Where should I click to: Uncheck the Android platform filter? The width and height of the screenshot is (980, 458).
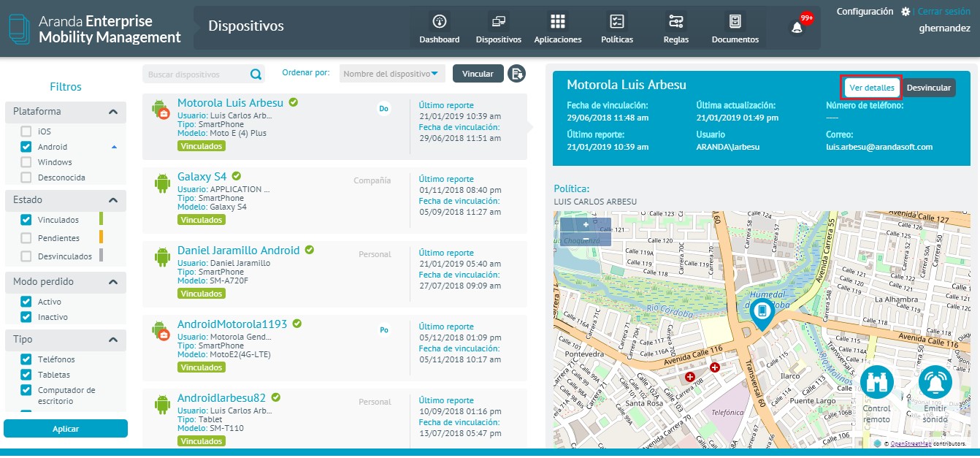26,147
